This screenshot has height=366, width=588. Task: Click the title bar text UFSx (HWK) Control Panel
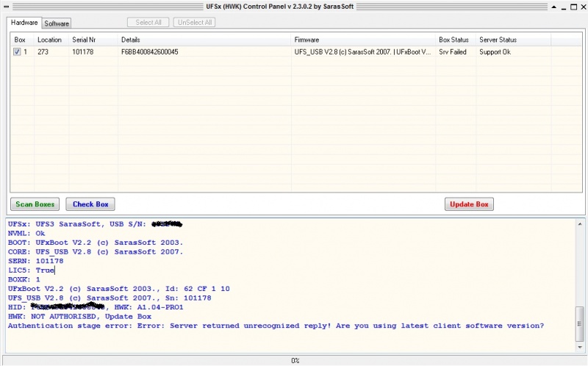click(280, 7)
